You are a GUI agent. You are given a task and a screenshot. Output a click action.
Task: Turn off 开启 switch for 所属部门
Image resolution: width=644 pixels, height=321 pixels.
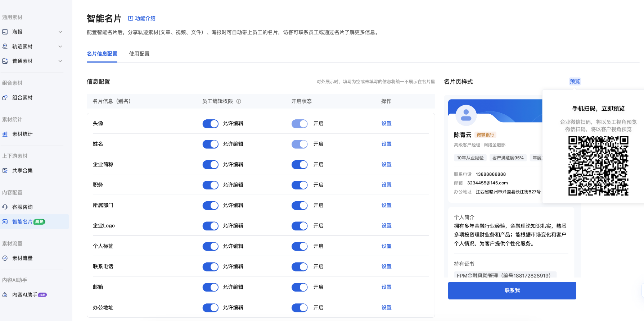(300, 206)
